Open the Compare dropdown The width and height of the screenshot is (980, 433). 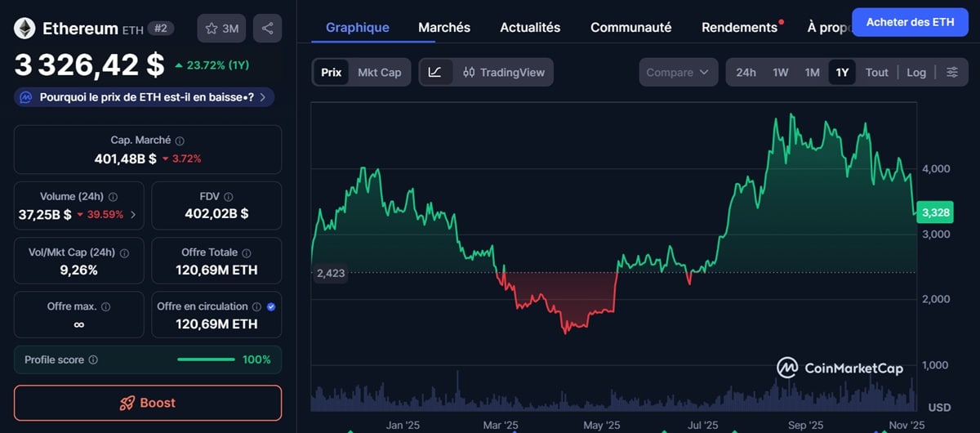coord(678,72)
